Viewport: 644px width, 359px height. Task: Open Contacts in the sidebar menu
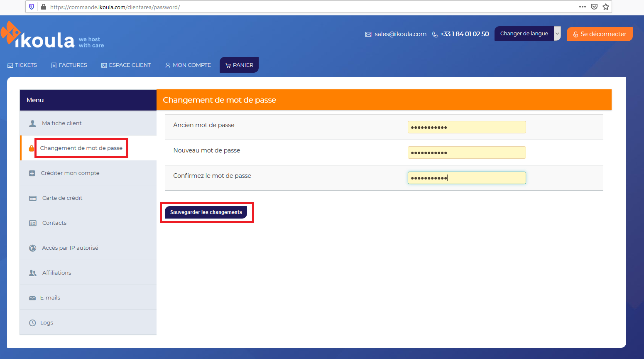coord(88,223)
